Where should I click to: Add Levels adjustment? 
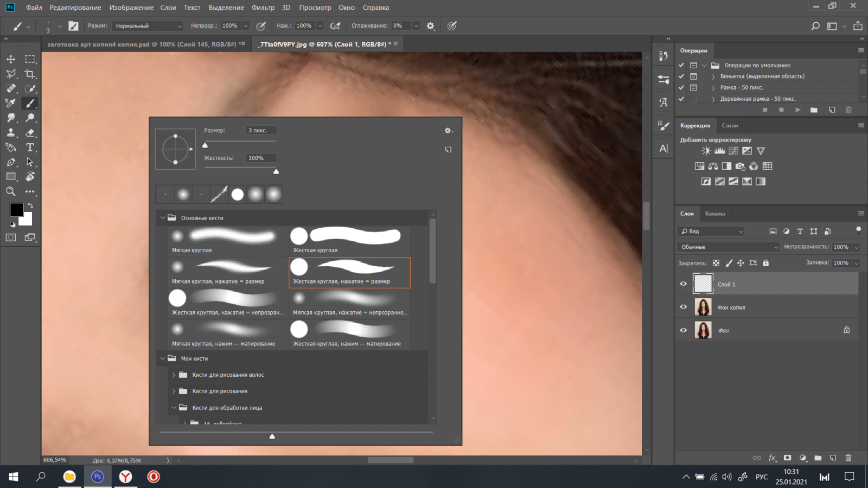coord(720,151)
